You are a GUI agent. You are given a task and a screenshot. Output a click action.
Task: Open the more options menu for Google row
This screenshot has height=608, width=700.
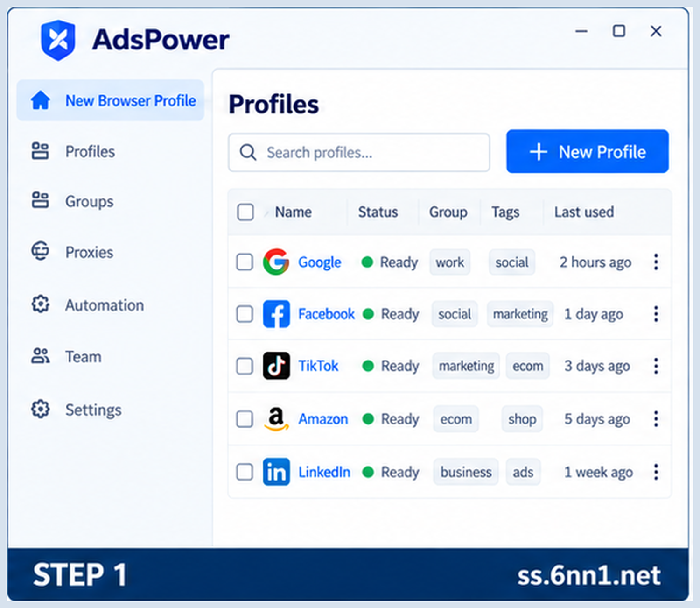(656, 262)
